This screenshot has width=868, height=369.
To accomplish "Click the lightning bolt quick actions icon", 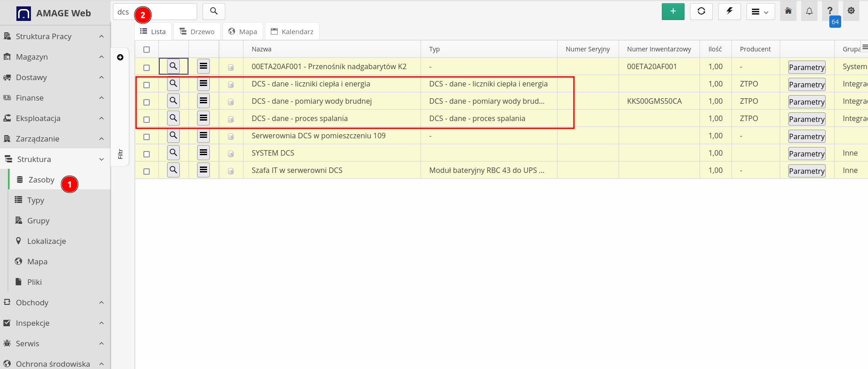I will coord(729,11).
